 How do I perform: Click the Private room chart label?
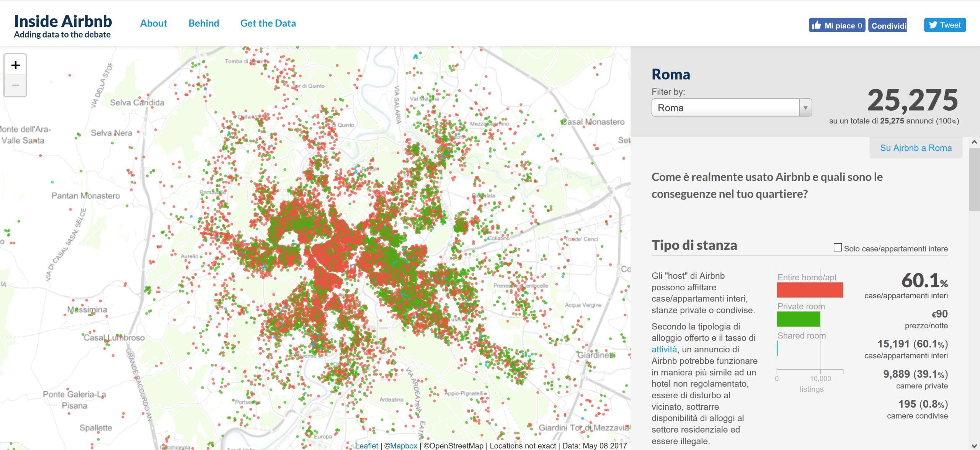coord(801,306)
